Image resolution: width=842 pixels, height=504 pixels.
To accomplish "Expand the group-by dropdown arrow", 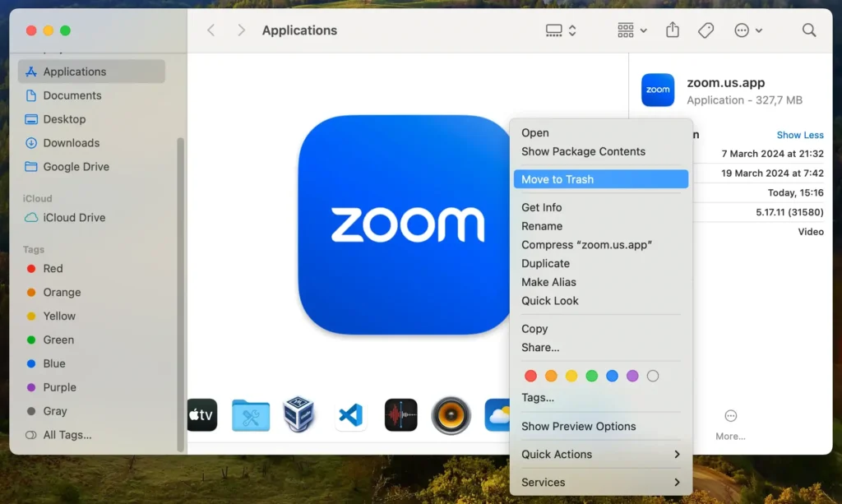I will point(643,30).
